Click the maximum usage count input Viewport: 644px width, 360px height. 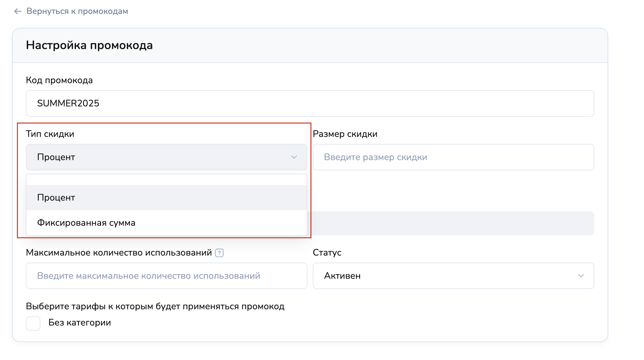(166, 276)
